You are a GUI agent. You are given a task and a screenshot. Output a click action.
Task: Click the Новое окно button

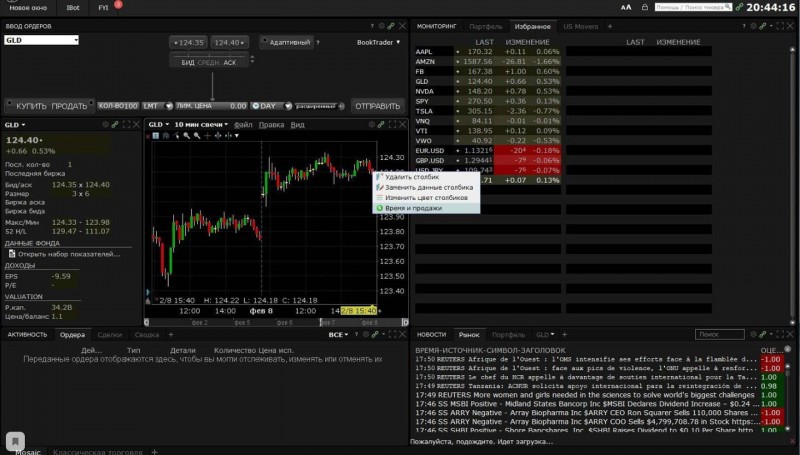click(28, 8)
